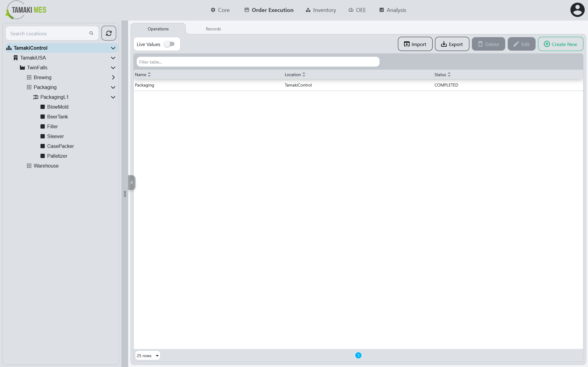
Task: Select the BlowMold equipment icon
Action: [x=43, y=107]
